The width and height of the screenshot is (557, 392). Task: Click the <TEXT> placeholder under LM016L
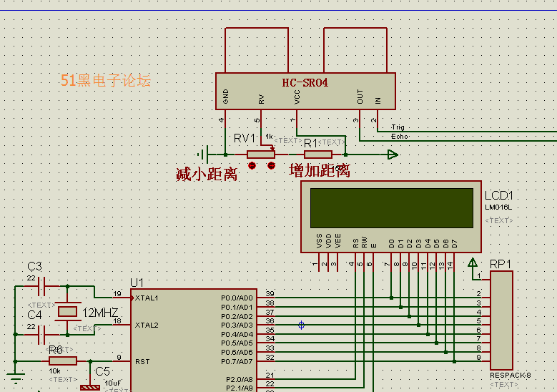coord(499,220)
